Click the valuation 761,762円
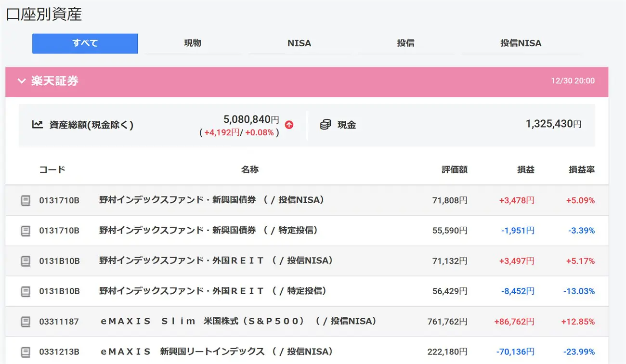Viewport: 626px width, 364px height. tap(447, 322)
